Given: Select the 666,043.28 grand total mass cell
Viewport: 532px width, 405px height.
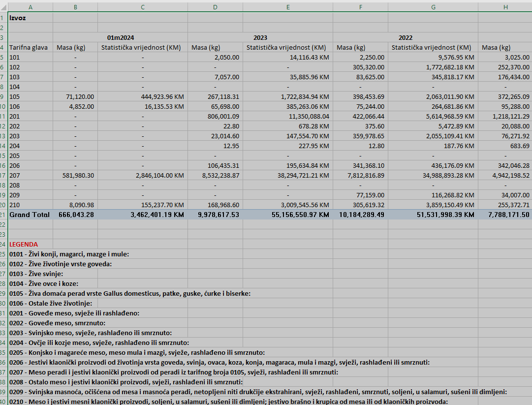Looking at the screenshot, I should [76, 215].
